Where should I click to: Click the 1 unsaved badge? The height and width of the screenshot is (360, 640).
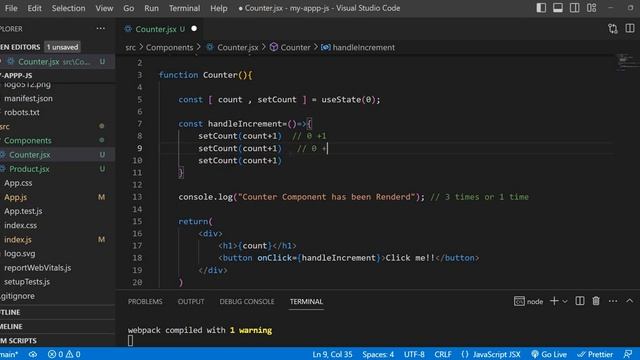click(x=62, y=47)
